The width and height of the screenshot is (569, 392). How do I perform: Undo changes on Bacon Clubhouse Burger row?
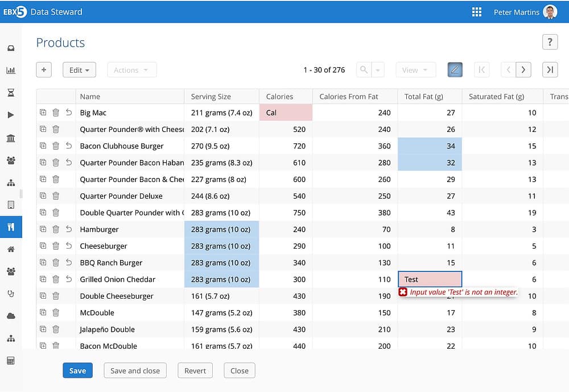(69, 146)
